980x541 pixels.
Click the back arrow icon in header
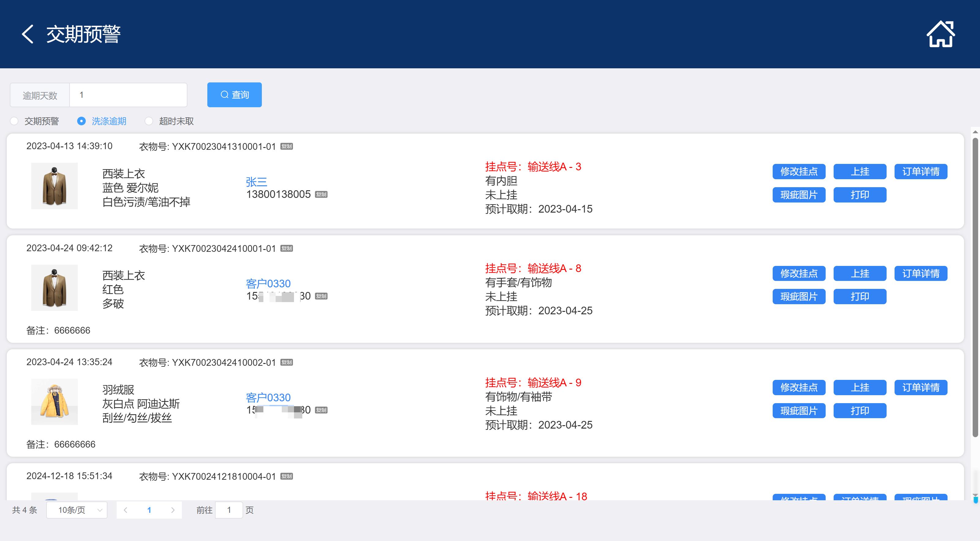pos(27,34)
